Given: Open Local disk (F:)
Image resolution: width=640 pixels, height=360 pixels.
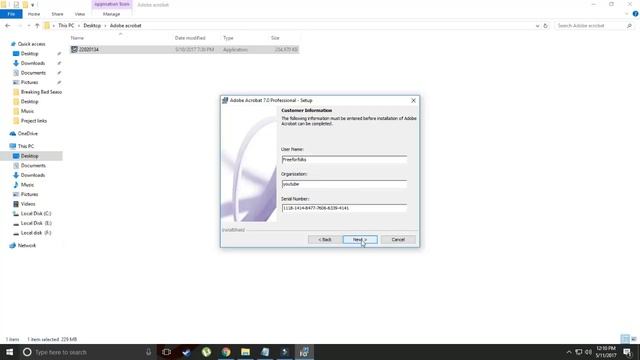Looking at the screenshot, I should point(36,233).
